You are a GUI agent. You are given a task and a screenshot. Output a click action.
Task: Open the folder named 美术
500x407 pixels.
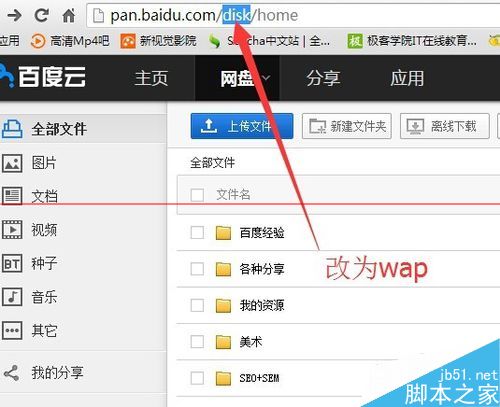(x=251, y=342)
